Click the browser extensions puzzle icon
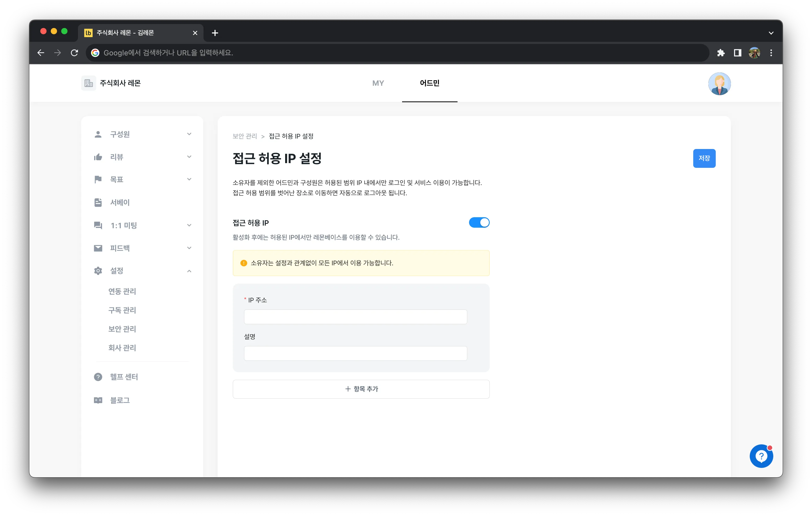812x516 pixels. 721,53
